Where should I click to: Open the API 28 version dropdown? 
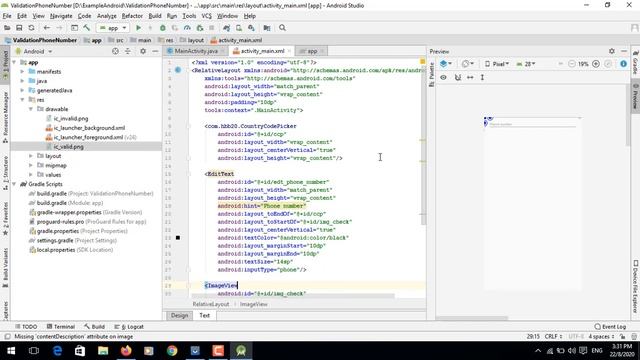526,64
